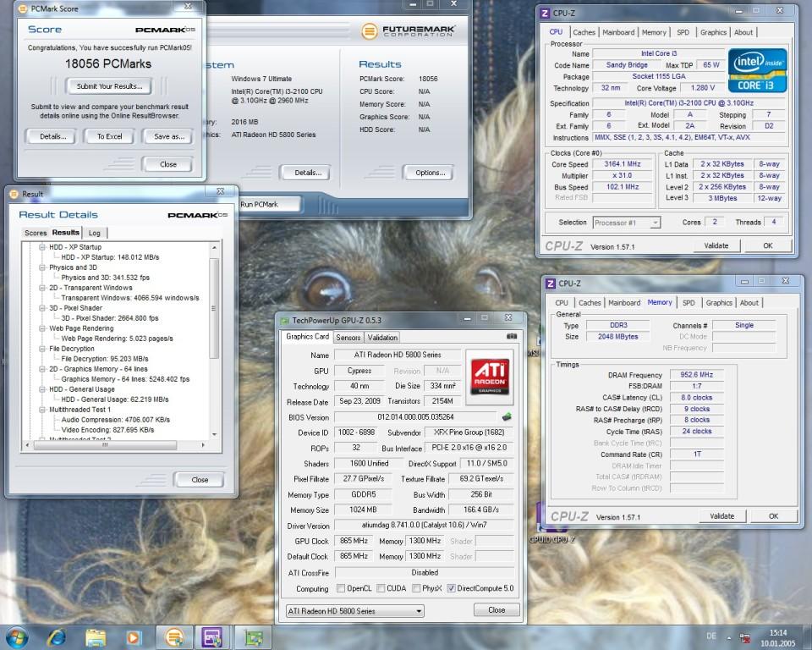812x650 pixels.
Task: Click Result window title icon
Action: coord(14,194)
